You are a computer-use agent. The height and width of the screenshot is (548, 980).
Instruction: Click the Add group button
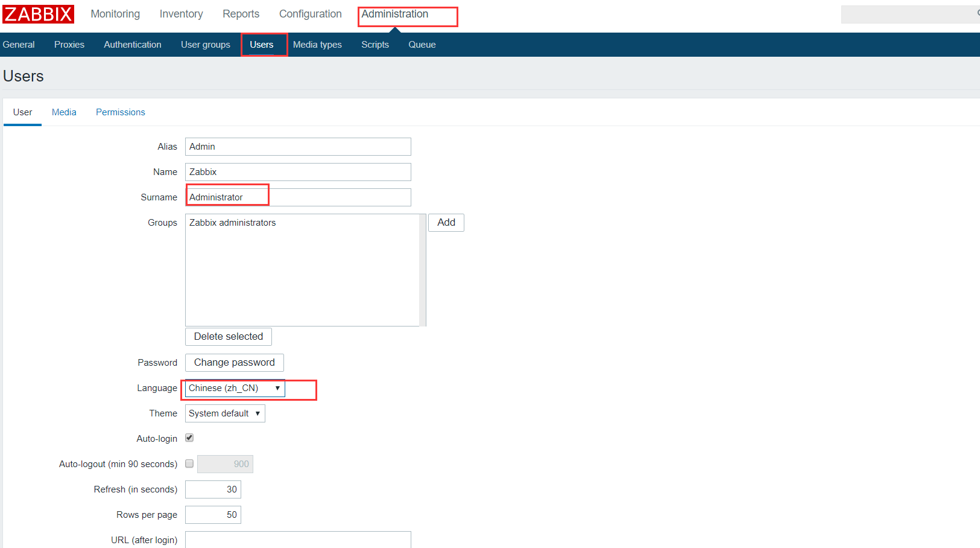pyautogui.click(x=446, y=223)
